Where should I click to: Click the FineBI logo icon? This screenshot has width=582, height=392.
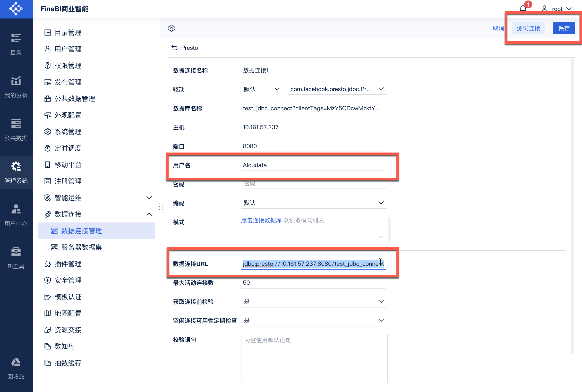pos(16,9)
